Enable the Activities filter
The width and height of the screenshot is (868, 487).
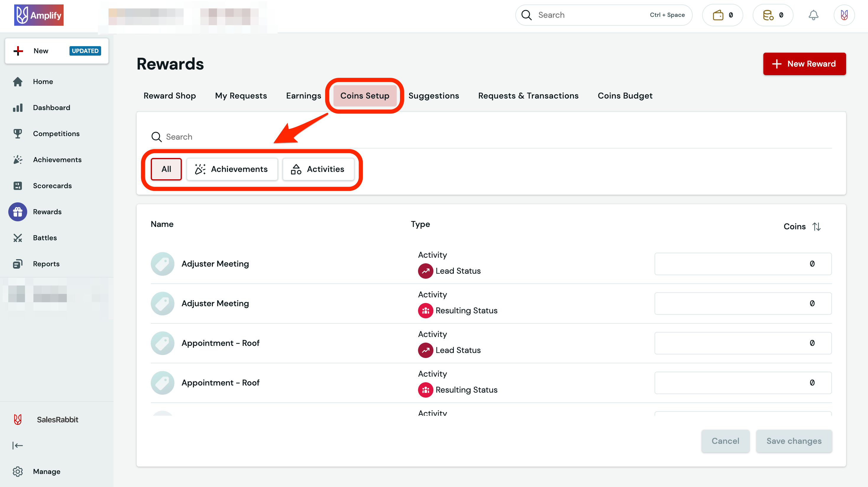click(318, 169)
